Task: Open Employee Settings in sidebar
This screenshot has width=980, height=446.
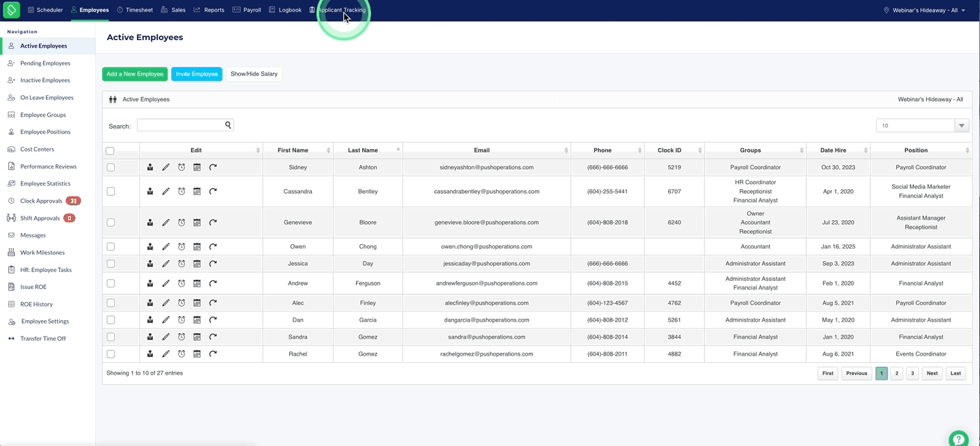Action: (45, 322)
